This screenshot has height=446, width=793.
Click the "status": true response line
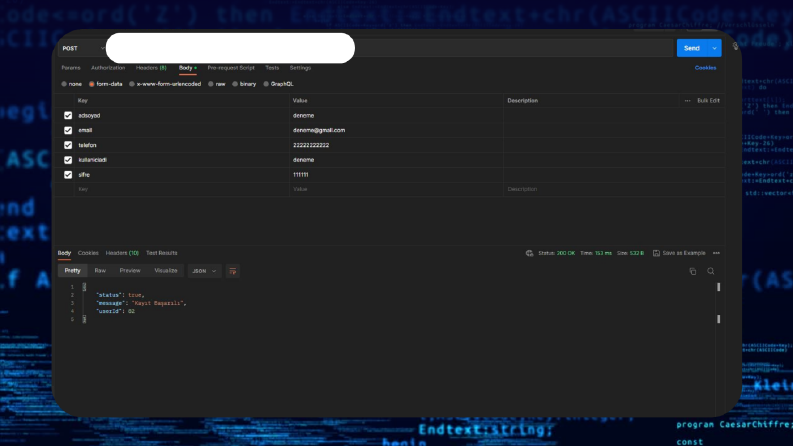click(x=120, y=295)
